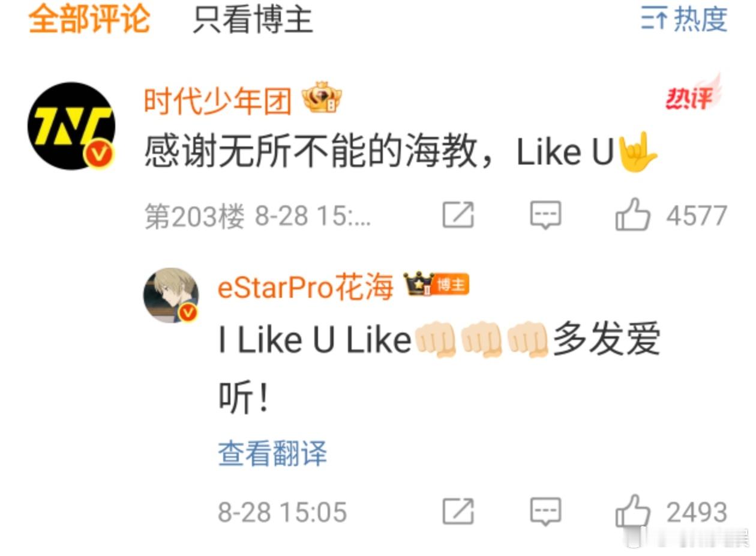
Task: Click 查看翻译 to translate the reply
Action: 272,454
